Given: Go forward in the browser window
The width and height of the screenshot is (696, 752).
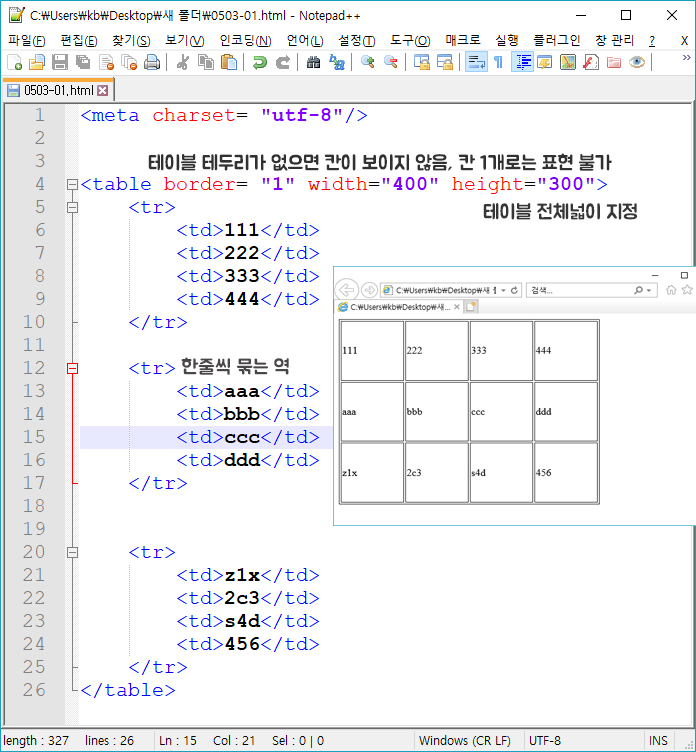Looking at the screenshot, I should pos(369,290).
